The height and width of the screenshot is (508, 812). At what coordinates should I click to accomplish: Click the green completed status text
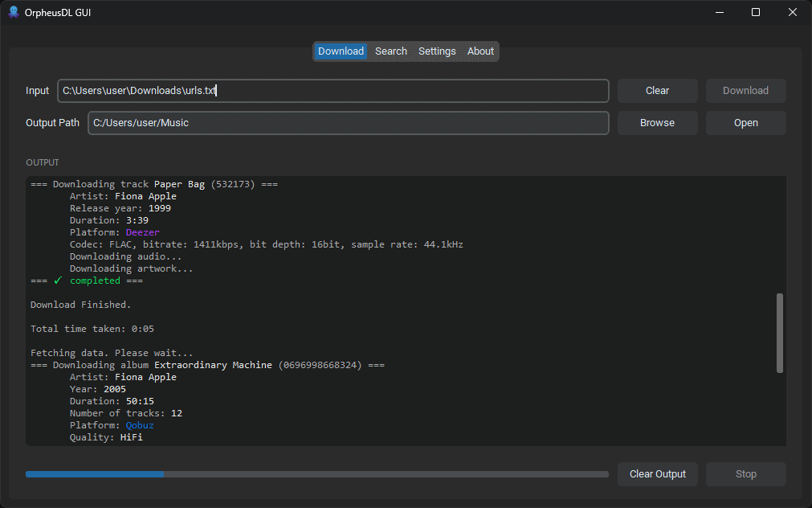[x=95, y=281]
